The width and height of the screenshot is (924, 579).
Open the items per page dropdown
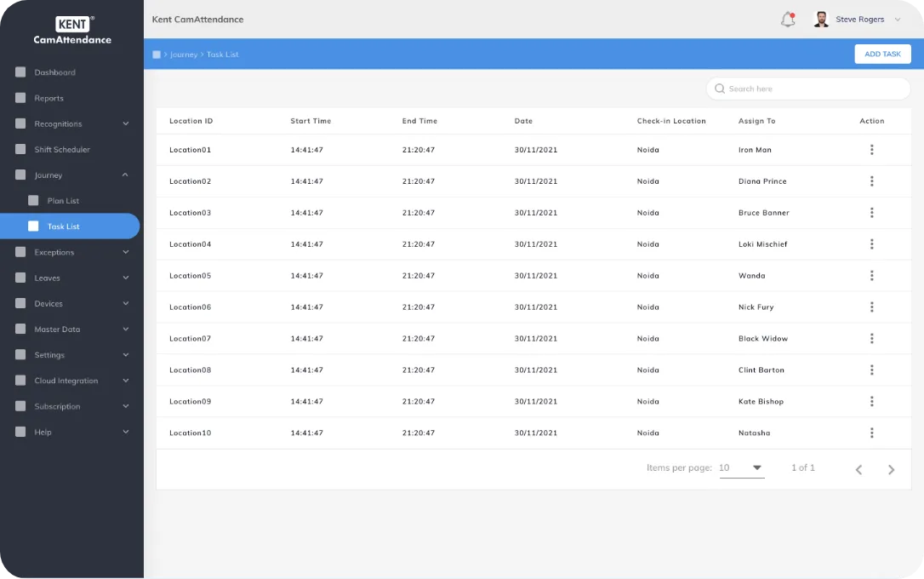click(741, 468)
